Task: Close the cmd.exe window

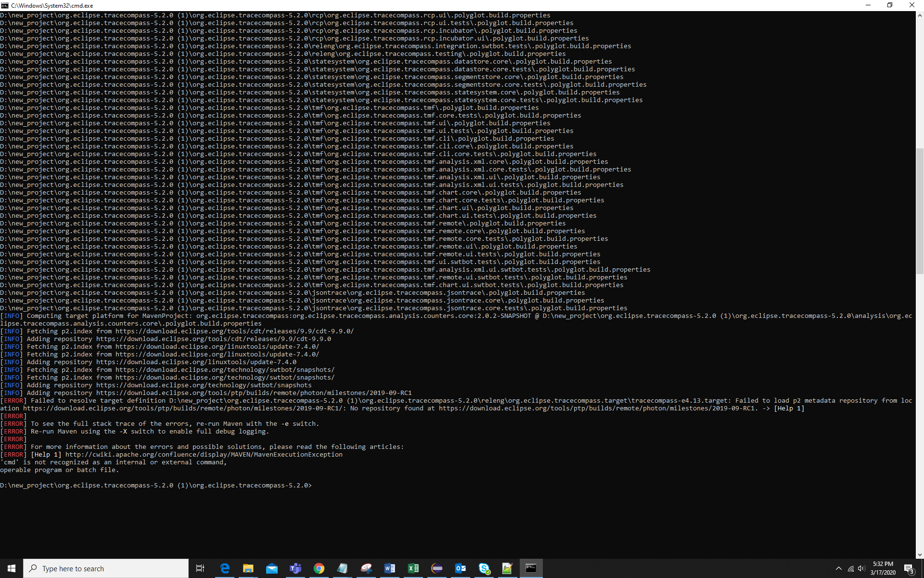Action: (x=912, y=5)
